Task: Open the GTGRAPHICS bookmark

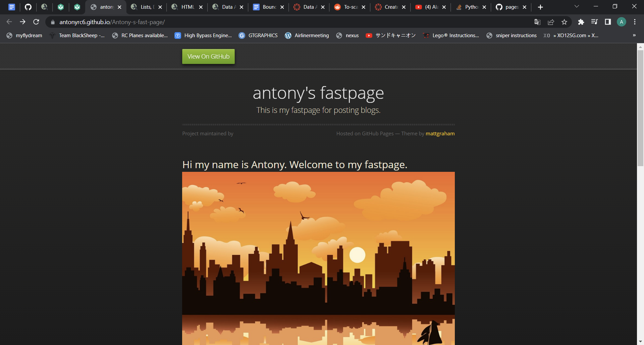Action: [x=258, y=36]
